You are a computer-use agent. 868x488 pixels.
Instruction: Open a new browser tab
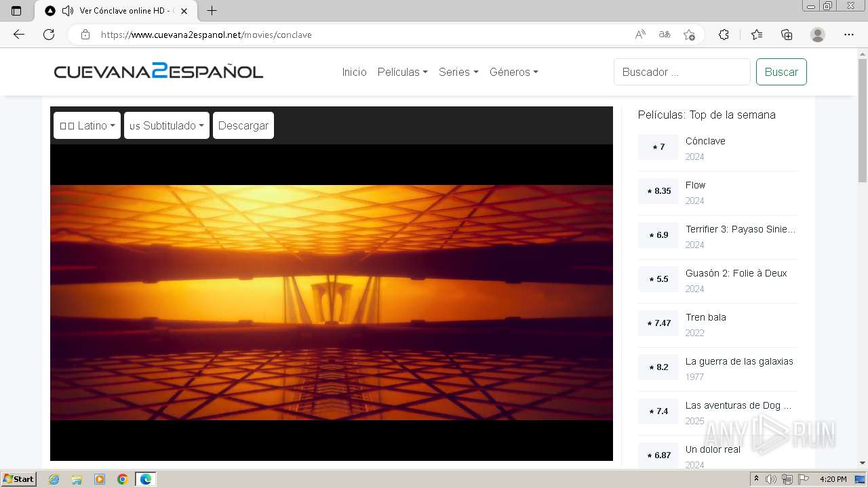click(x=212, y=11)
